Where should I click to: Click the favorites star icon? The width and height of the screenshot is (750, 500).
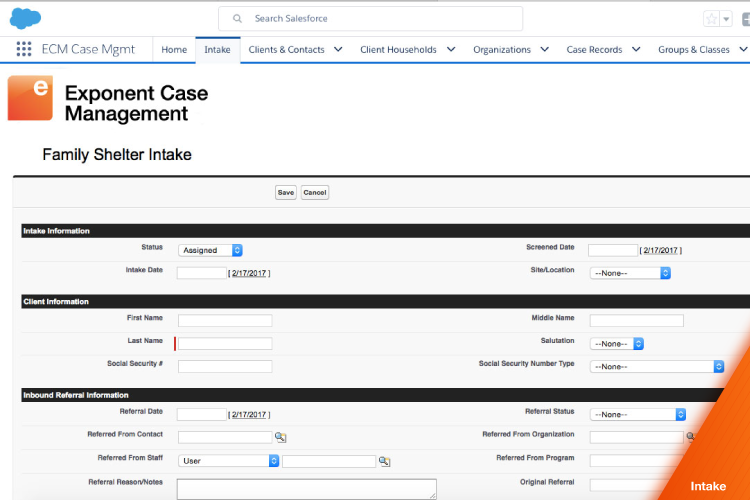tap(711, 19)
